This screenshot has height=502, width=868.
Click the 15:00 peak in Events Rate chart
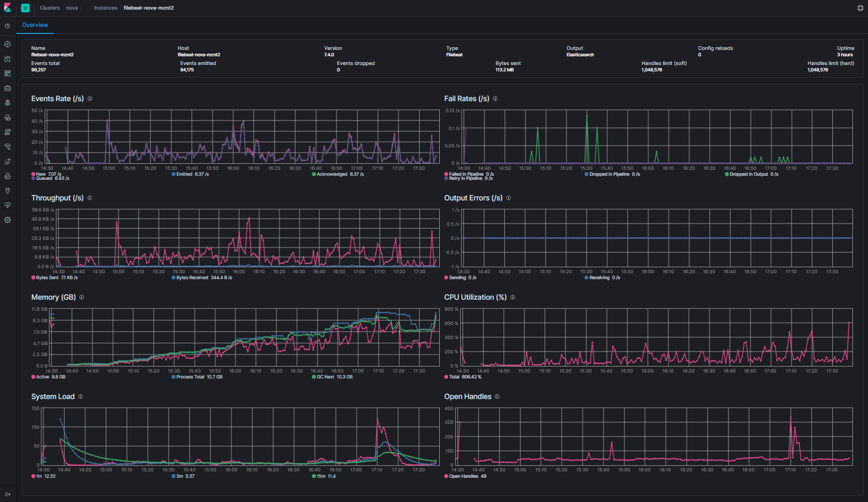[x=107, y=120]
